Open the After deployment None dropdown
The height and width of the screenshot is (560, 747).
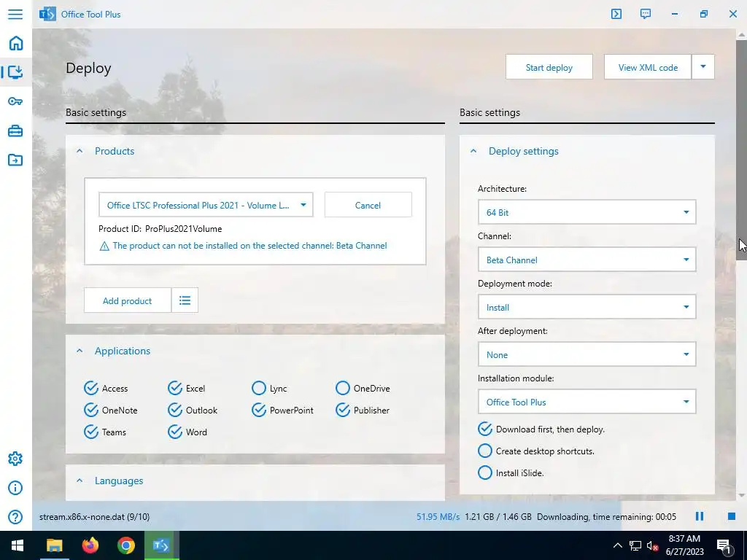587,354
